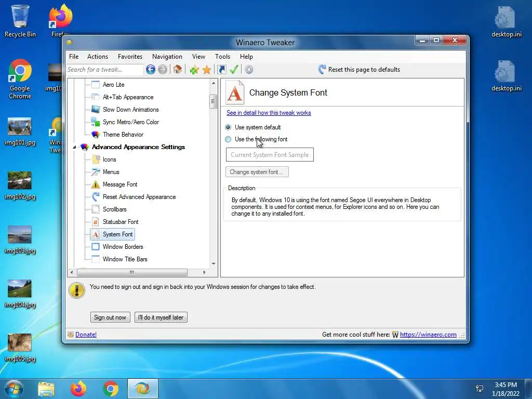Click the Current System Font Sample box

270,155
